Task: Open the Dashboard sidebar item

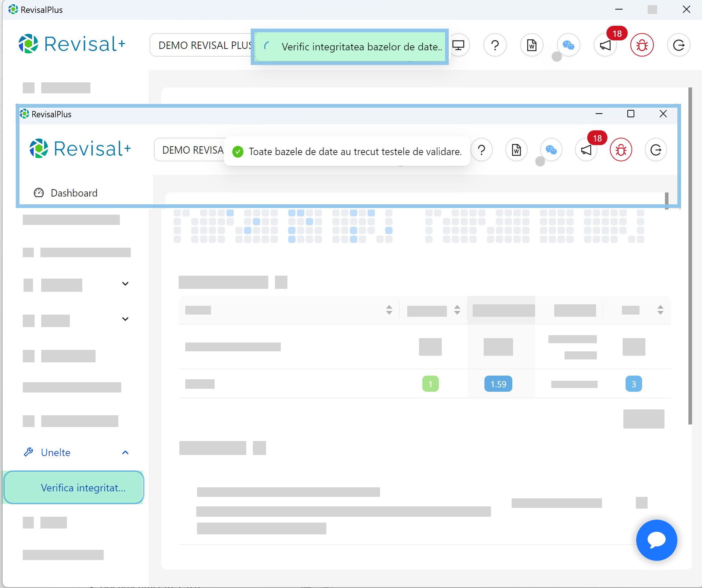Action: (x=74, y=193)
